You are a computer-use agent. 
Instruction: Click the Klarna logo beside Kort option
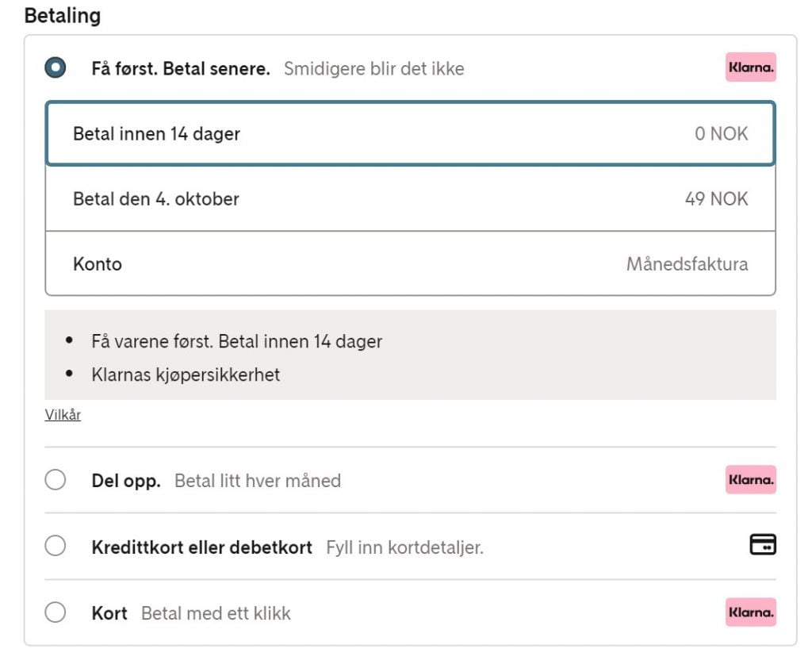point(750,612)
